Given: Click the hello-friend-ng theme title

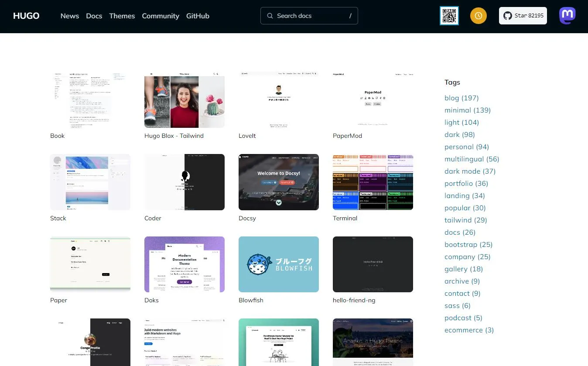Looking at the screenshot, I should click(x=354, y=300).
